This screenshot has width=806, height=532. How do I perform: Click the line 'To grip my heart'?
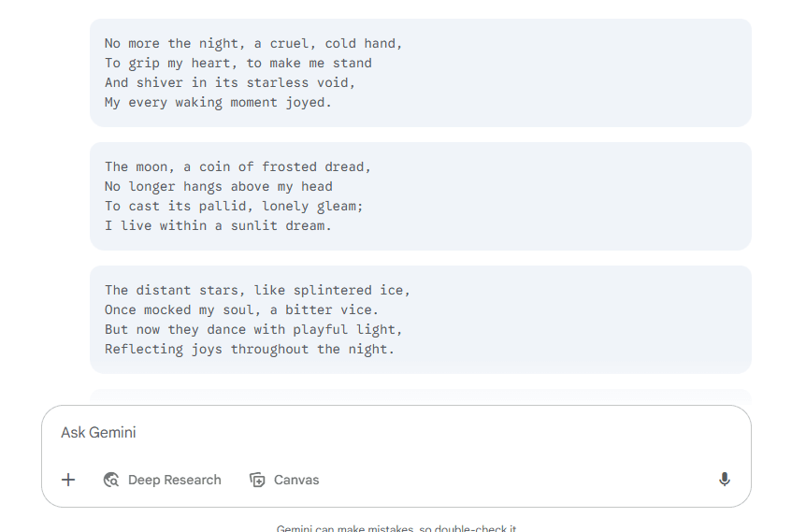pyautogui.click(x=238, y=64)
